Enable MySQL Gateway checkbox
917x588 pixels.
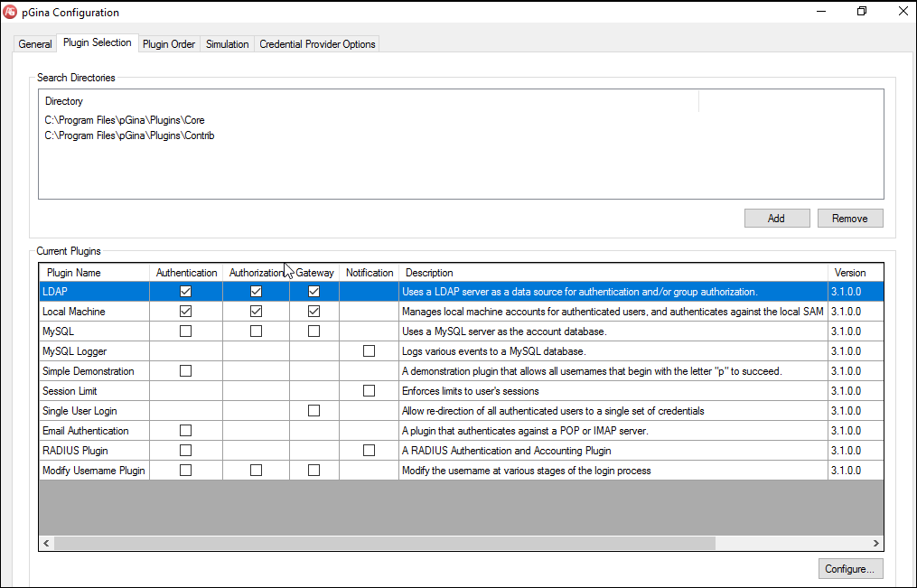314,331
